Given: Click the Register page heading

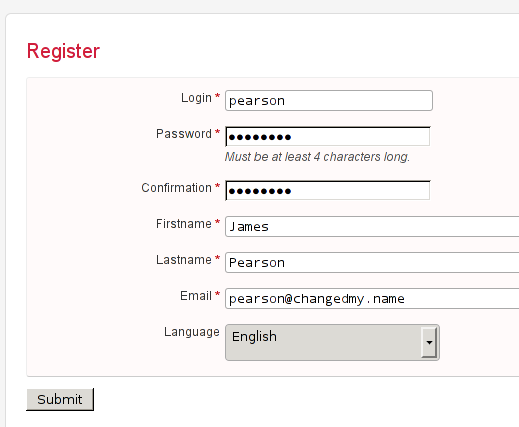Looking at the screenshot, I should (63, 51).
